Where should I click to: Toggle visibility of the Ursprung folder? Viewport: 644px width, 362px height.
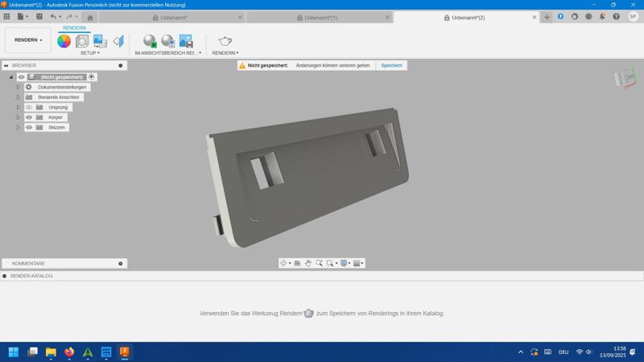[29, 107]
